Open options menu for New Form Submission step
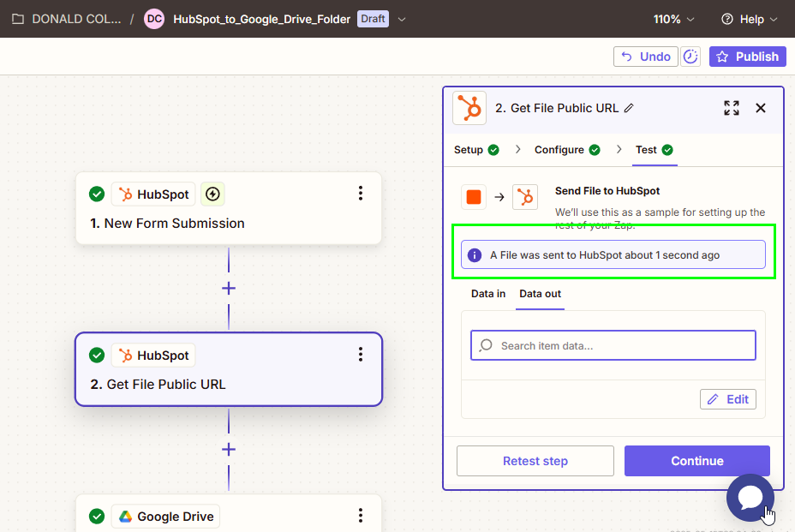 point(361,194)
